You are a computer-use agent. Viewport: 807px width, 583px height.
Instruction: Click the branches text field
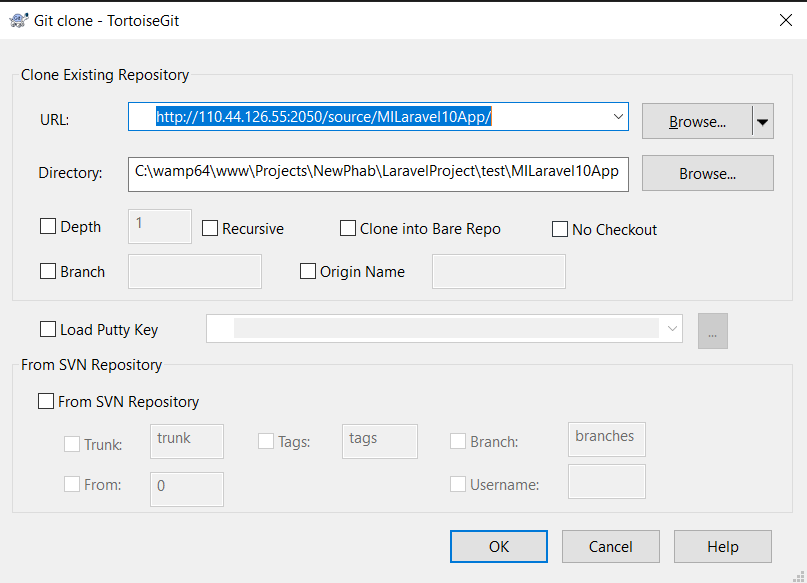click(x=607, y=439)
